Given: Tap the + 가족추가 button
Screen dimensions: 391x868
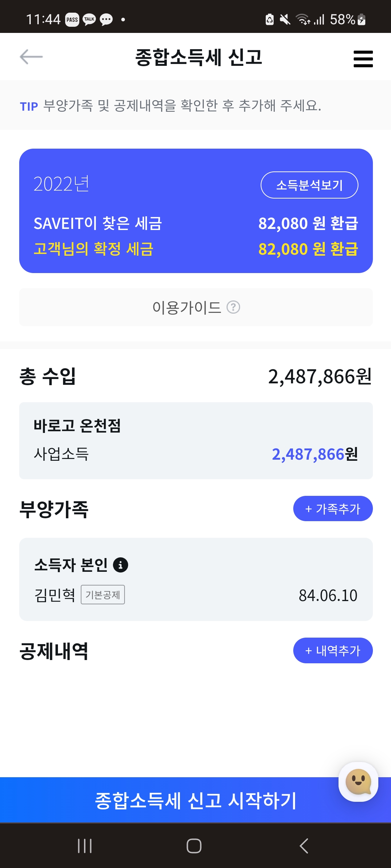Looking at the screenshot, I should click(x=333, y=509).
